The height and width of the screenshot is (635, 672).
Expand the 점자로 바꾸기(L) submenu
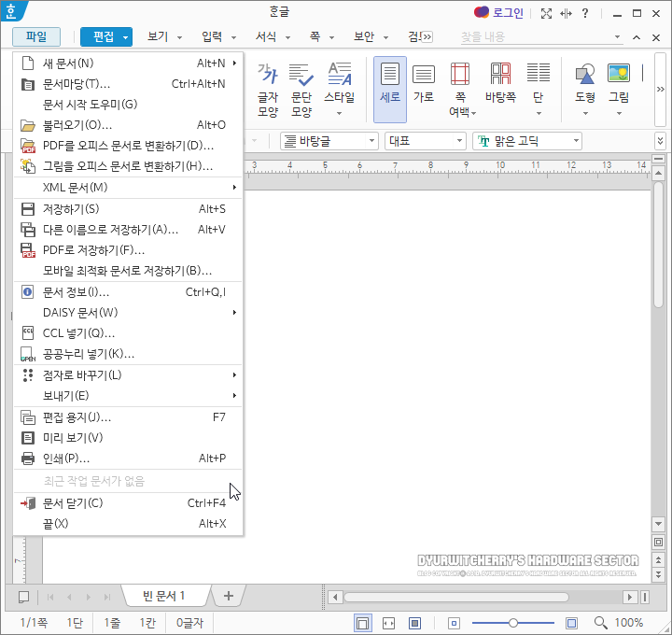pyautogui.click(x=128, y=375)
